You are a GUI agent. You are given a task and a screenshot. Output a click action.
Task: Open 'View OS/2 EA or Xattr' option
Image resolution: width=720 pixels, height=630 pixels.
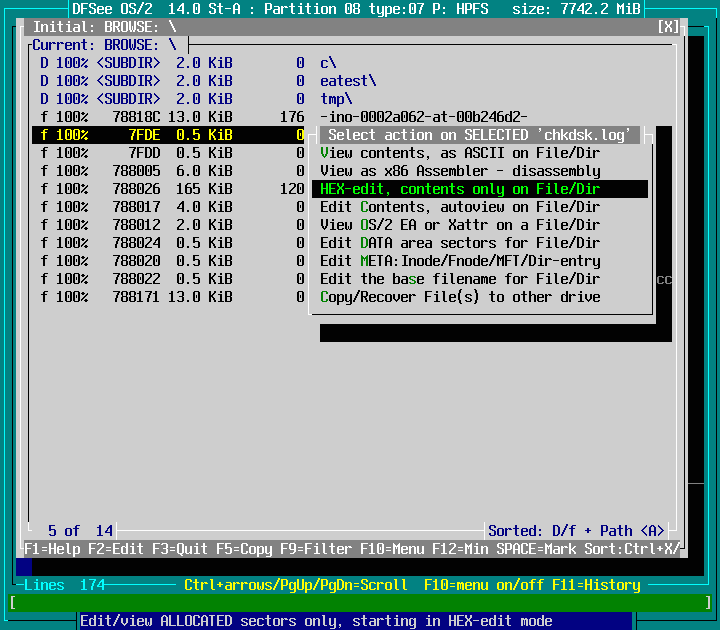pos(460,225)
